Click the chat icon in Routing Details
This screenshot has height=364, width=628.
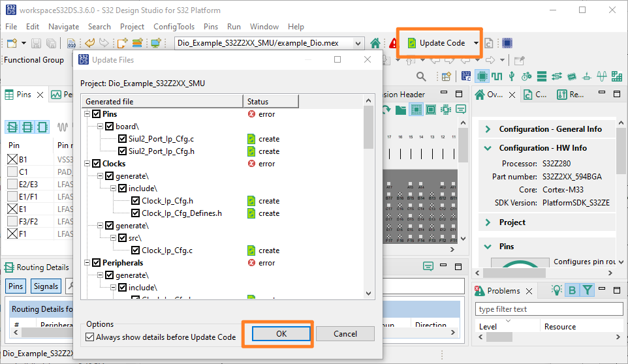pos(428,267)
